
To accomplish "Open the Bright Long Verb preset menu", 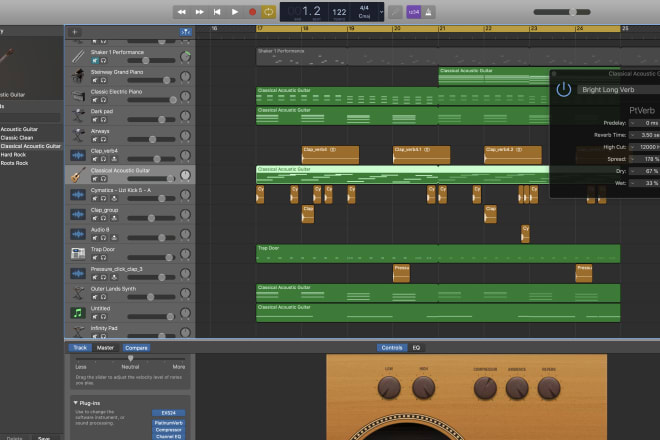I will coord(618,90).
